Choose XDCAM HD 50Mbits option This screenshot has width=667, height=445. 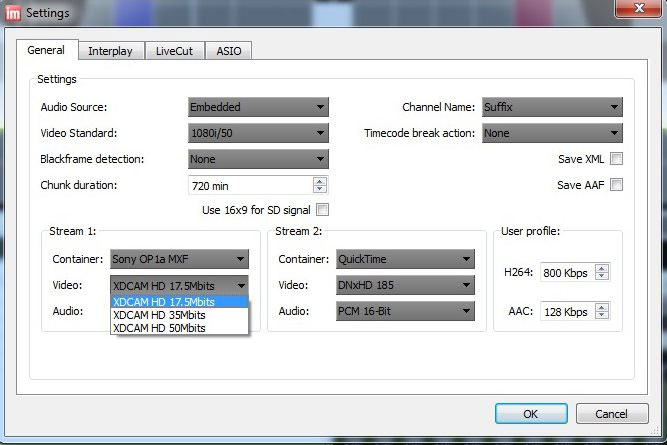179,328
